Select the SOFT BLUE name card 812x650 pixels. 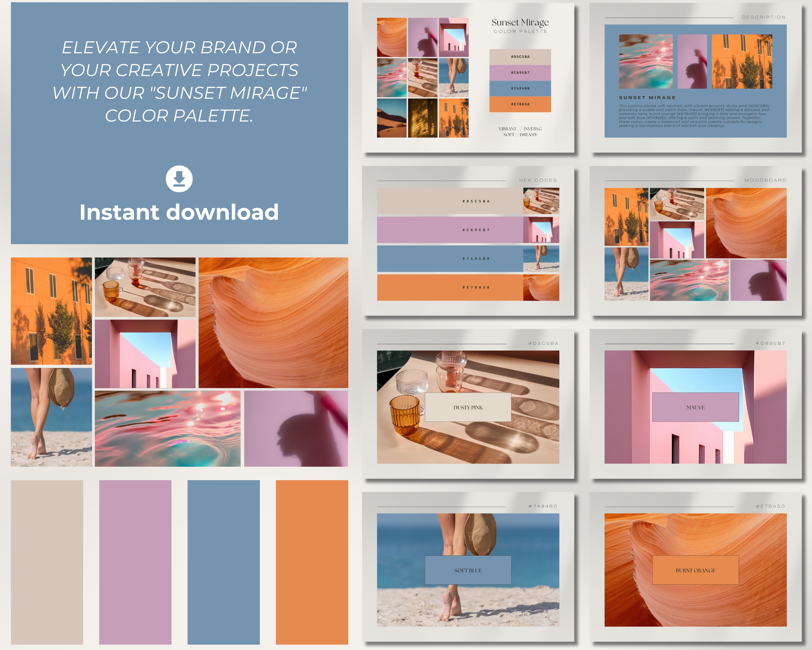[468, 570]
